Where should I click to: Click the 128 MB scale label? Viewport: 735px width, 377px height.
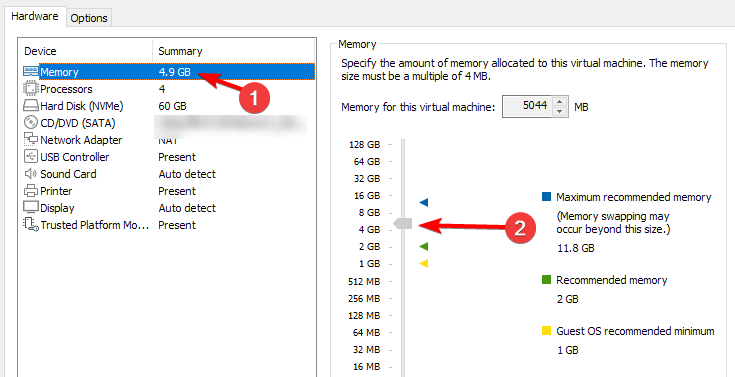pos(364,315)
